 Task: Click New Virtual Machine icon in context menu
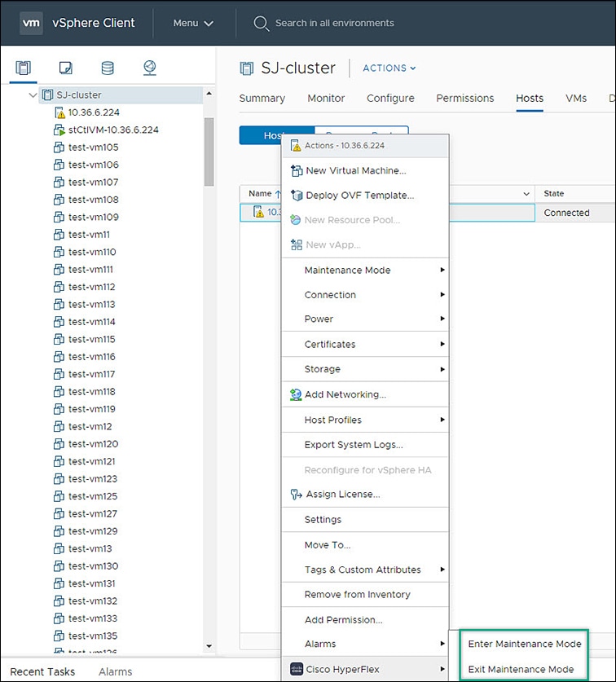(x=297, y=170)
